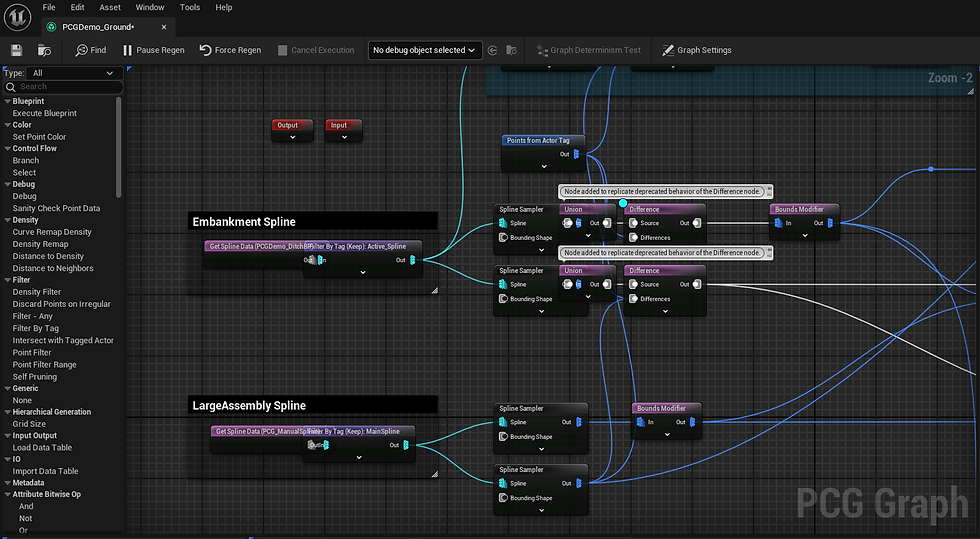This screenshot has height=539, width=980.
Task: Collapse the Debug category
Action: coord(8,184)
